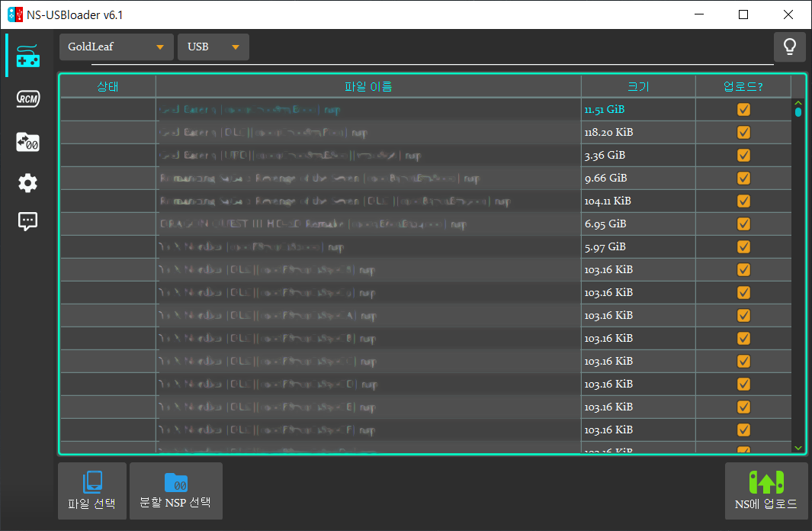
Task: Select the 3.36 GiB size cell
Action: pyautogui.click(x=638, y=155)
